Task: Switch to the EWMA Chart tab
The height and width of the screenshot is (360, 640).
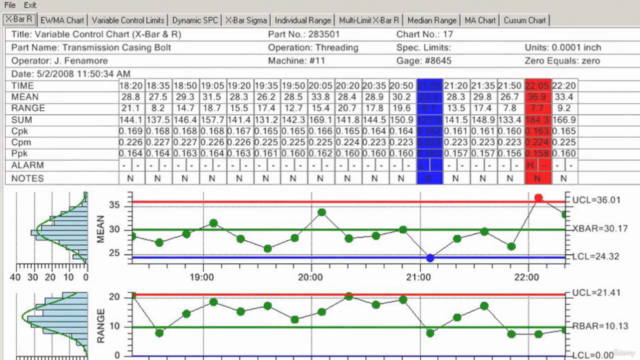Action: tap(62, 20)
